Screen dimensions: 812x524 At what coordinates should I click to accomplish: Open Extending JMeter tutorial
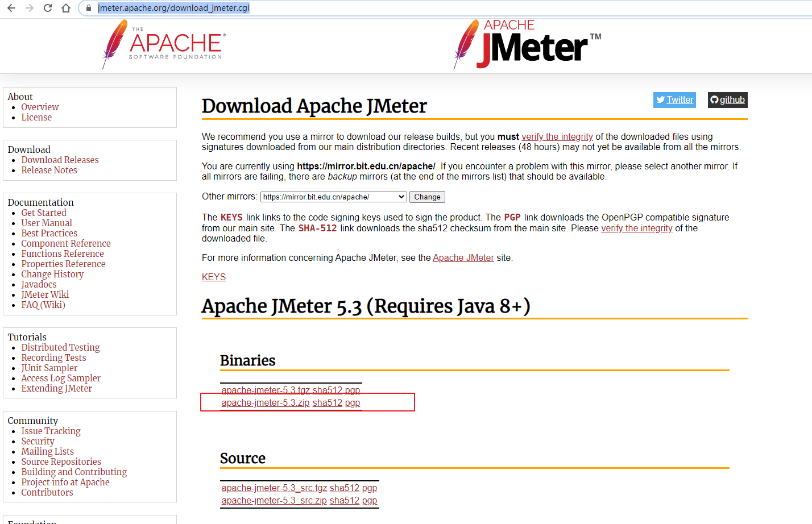click(56, 388)
